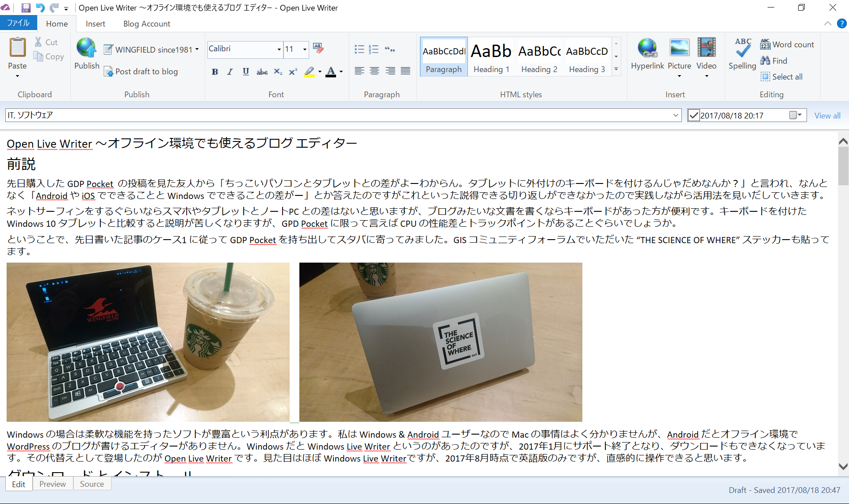Click the blockquote icon

pyautogui.click(x=390, y=49)
